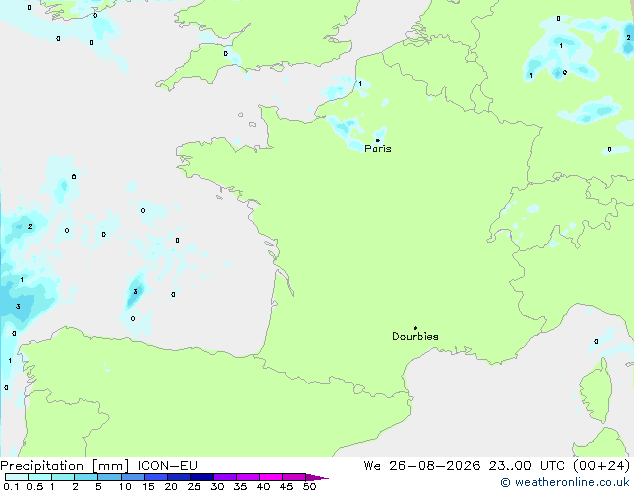634x490 pixels.
Task: Pick the 40–45 mm magenta legend swatch
Action: (x=271, y=477)
